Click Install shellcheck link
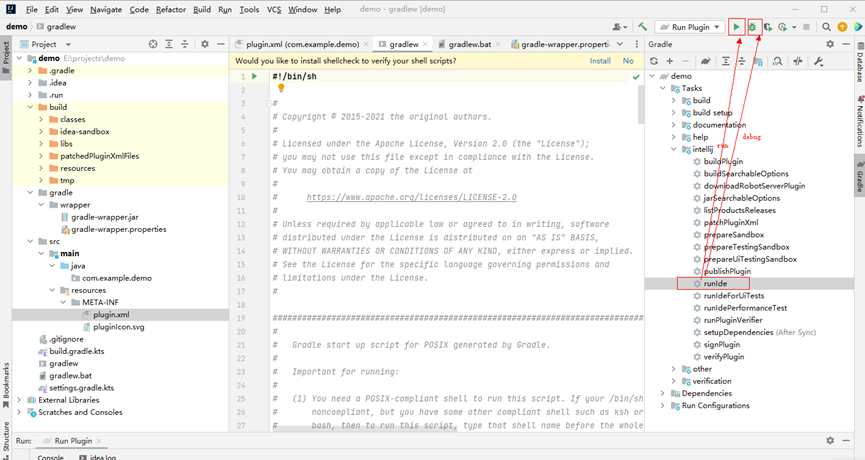This screenshot has width=865, height=460. point(600,61)
